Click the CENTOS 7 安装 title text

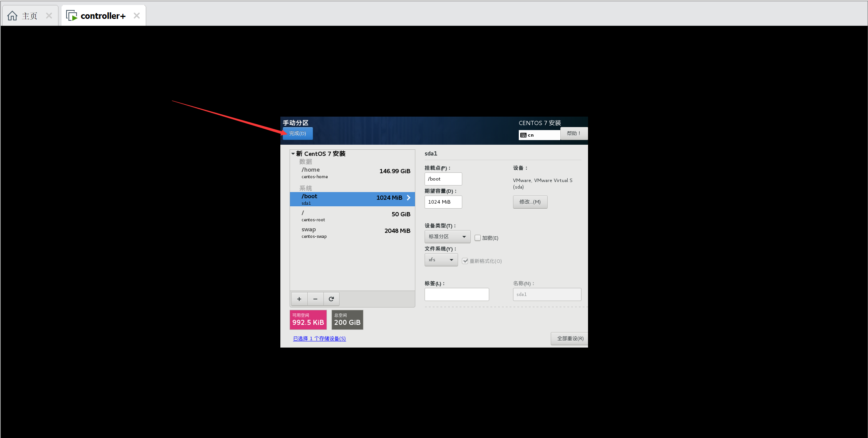click(x=540, y=123)
